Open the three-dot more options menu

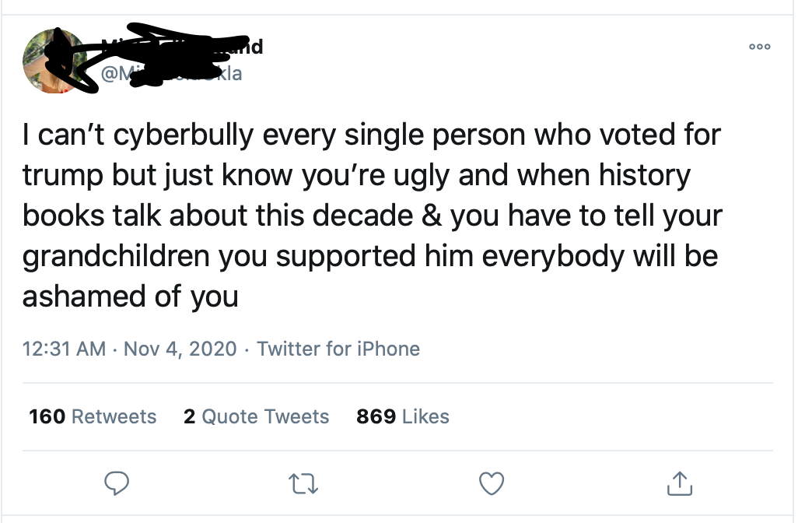click(x=760, y=47)
